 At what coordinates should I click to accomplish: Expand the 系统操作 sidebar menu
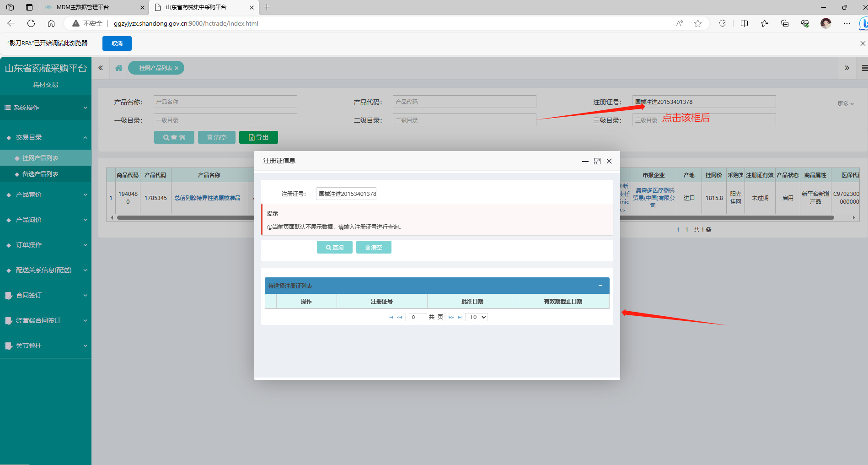point(46,108)
